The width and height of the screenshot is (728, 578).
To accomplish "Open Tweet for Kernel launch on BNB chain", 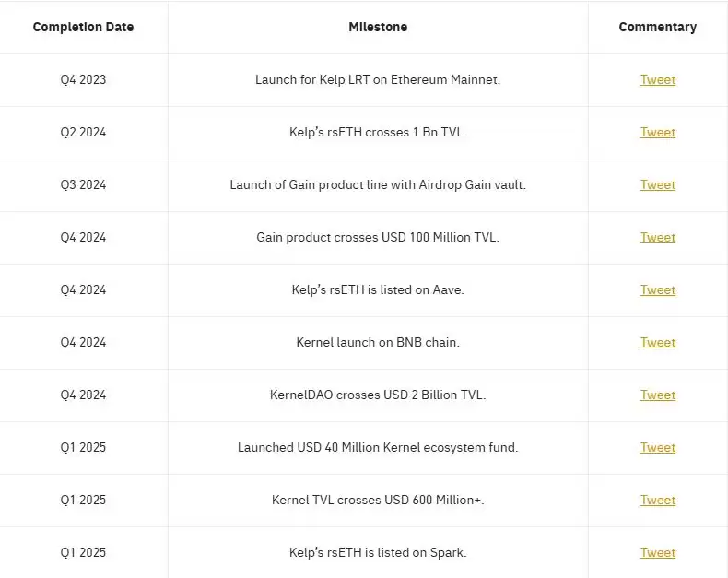I will pyautogui.click(x=657, y=342).
